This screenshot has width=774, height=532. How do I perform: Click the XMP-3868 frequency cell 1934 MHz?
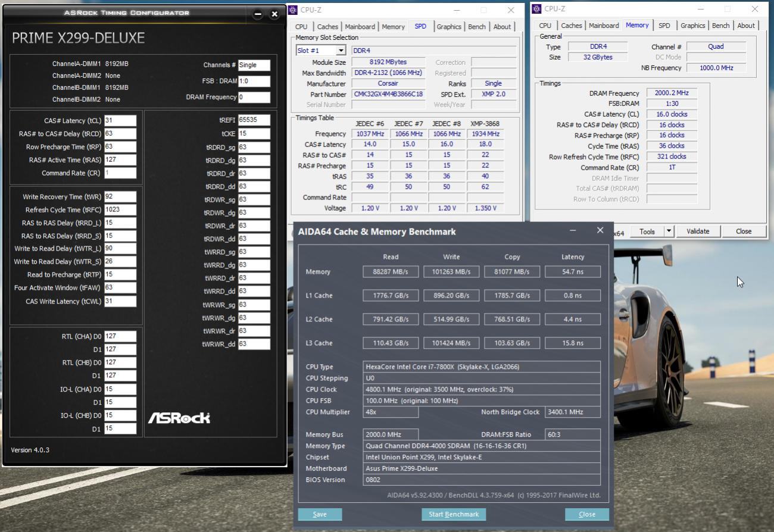coord(485,134)
